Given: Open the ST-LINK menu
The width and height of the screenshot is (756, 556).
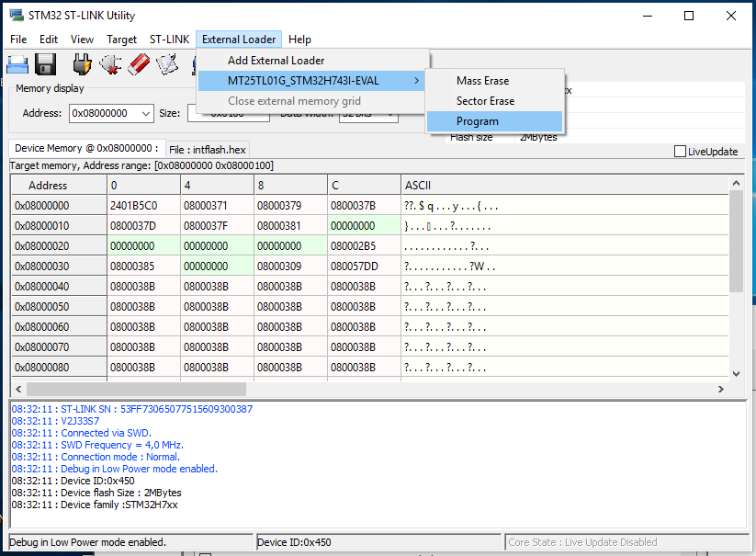Looking at the screenshot, I should tap(169, 40).
